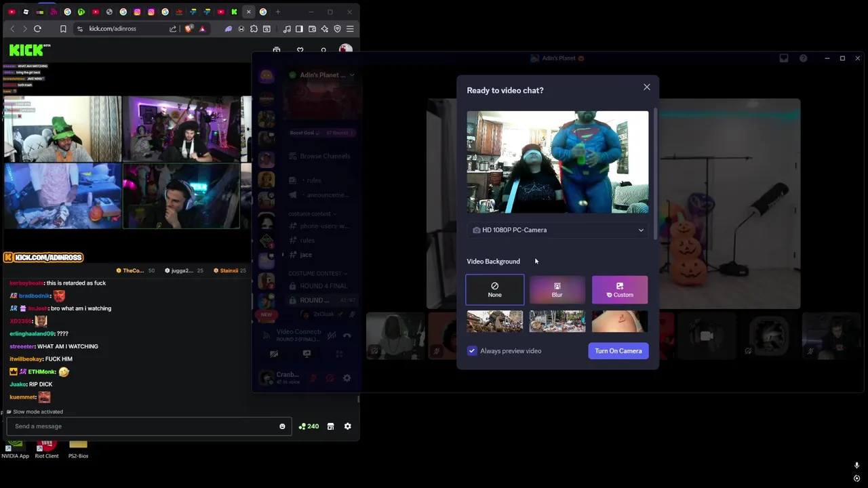Click Brave Shields icon in address bar
The height and width of the screenshot is (488, 868).
[189, 28]
